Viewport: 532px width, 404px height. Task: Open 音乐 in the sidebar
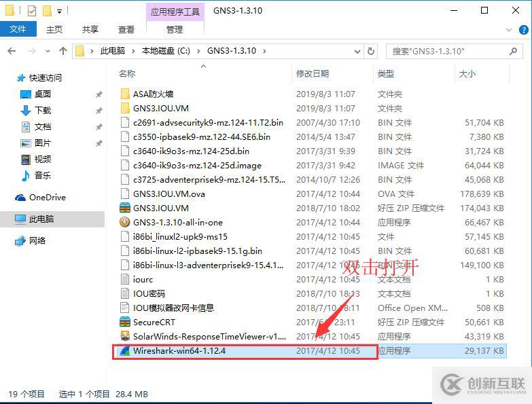point(42,175)
